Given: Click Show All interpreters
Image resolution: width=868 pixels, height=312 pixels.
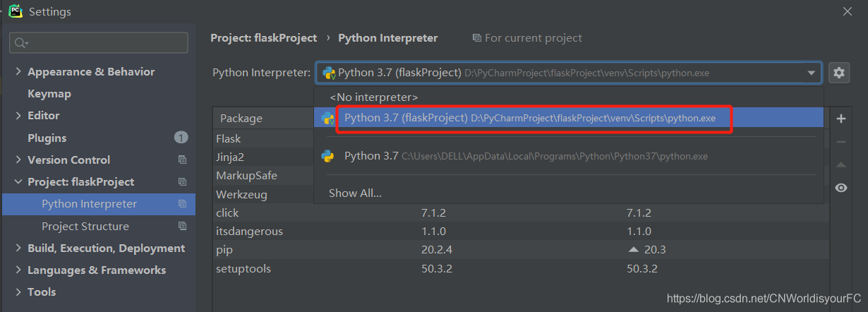Looking at the screenshot, I should (355, 193).
